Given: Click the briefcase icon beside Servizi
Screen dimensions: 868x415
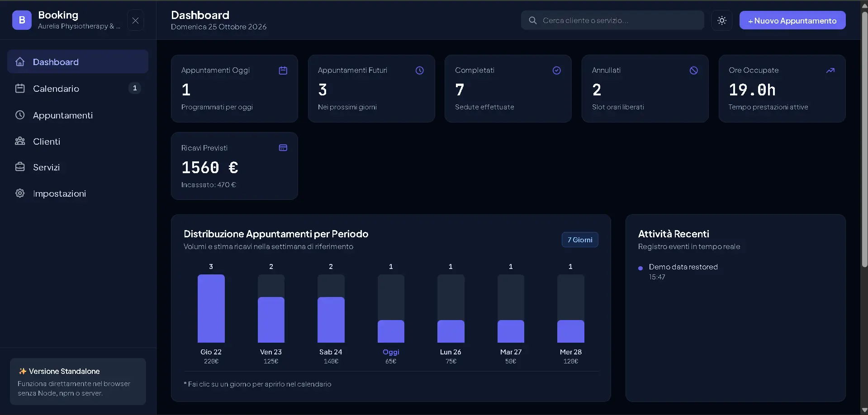Looking at the screenshot, I should pos(20,167).
